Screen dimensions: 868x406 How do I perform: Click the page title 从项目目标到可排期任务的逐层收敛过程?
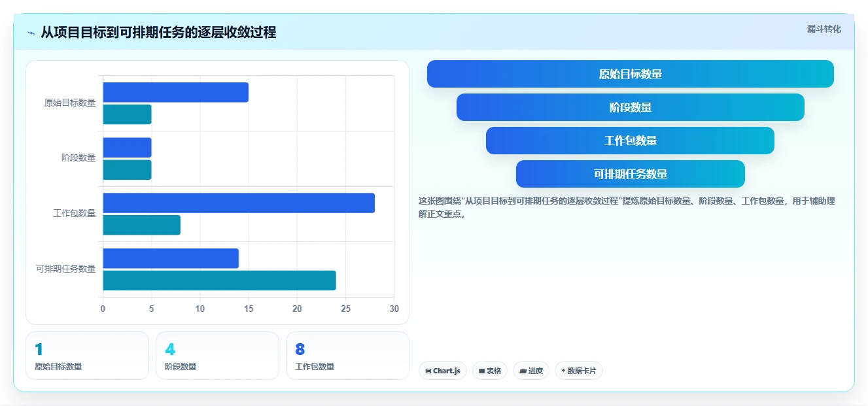(x=158, y=32)
